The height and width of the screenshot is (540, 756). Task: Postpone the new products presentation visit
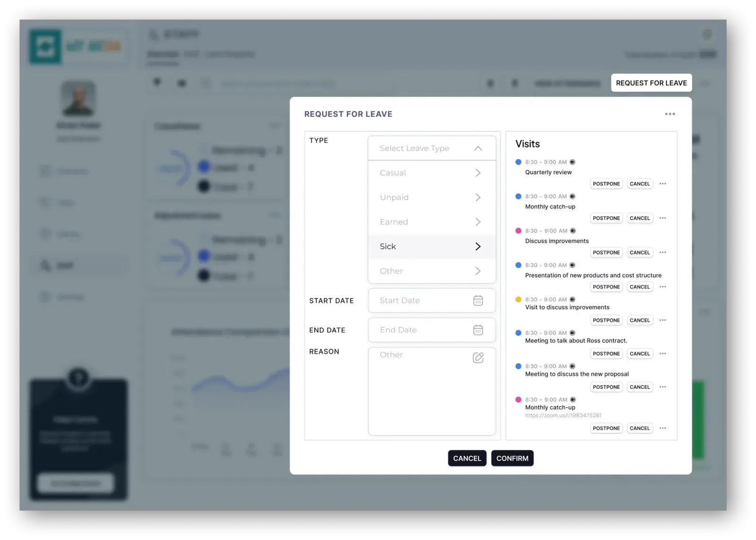pos(606,287)
